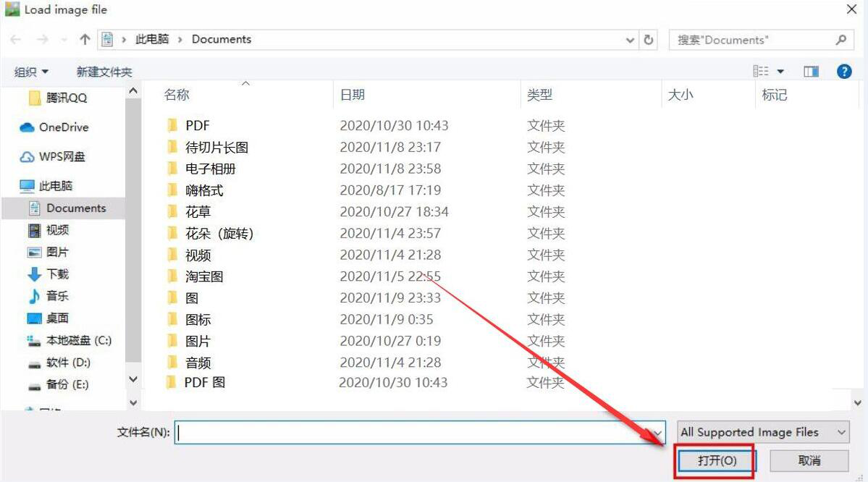Image resolution: width=868 pixels, height=482 pixels.
Task: Open 腾讯QQ folder in the sidebar
Action: pyautogui.click(x=58, y=98)
